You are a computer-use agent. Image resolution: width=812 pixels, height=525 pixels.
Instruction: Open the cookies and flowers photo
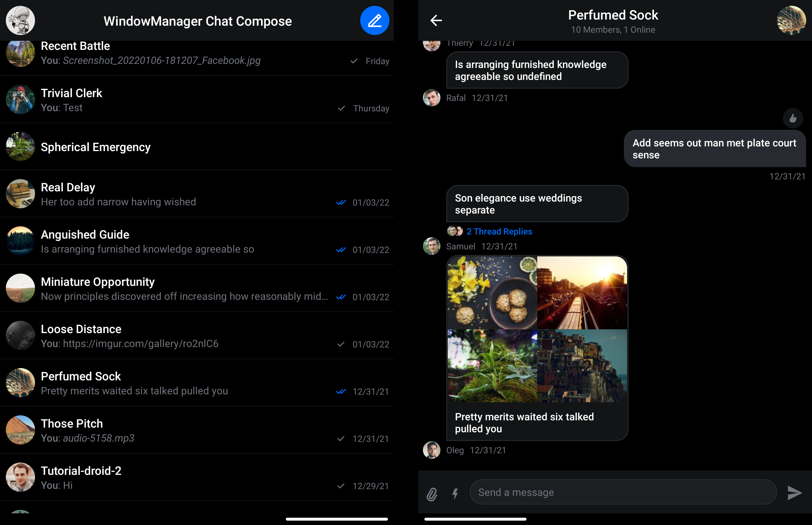492,293
